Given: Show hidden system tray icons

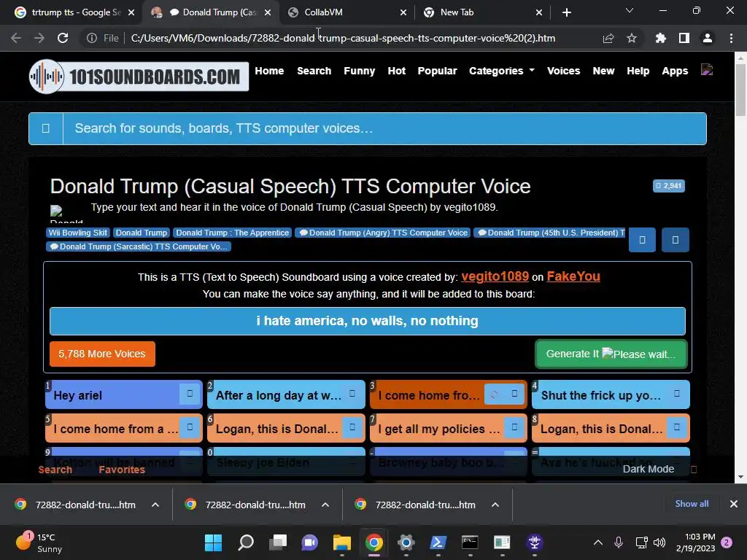Looking at the screenshot, I should click(598, 542).
